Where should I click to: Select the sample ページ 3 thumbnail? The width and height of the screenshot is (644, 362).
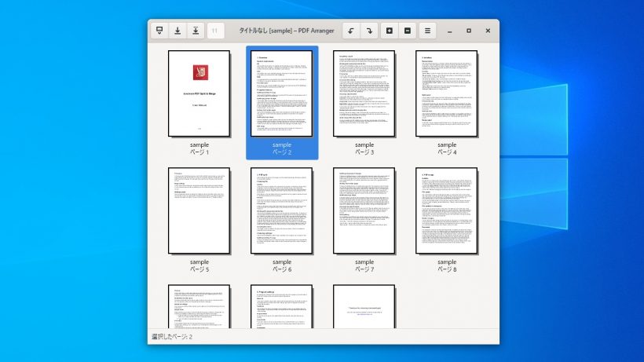point(364,93)
